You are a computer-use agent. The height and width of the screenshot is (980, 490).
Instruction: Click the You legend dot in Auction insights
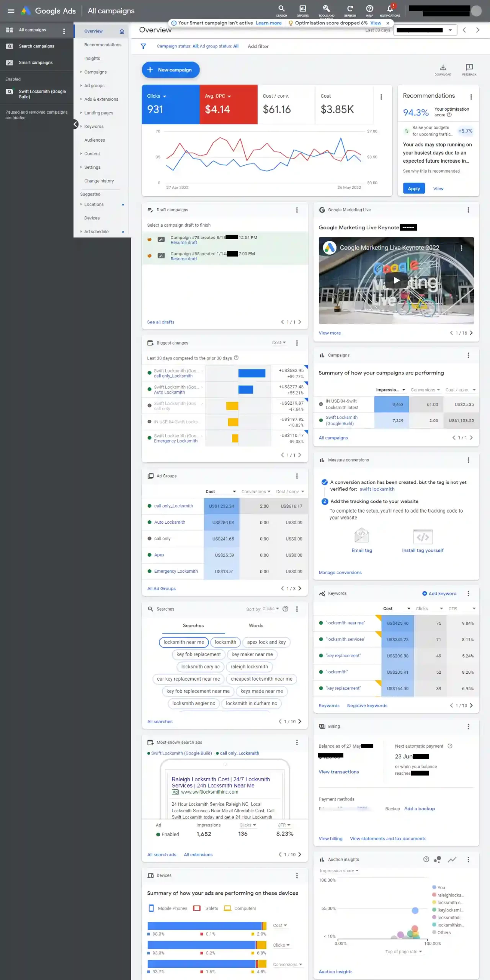pyautogui.click(x=434, y=887)
